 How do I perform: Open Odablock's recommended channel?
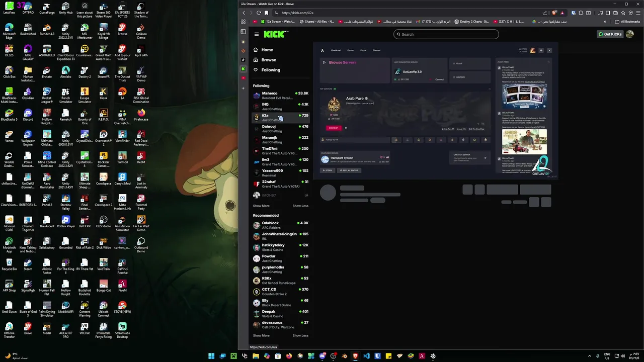pos(281,225)
